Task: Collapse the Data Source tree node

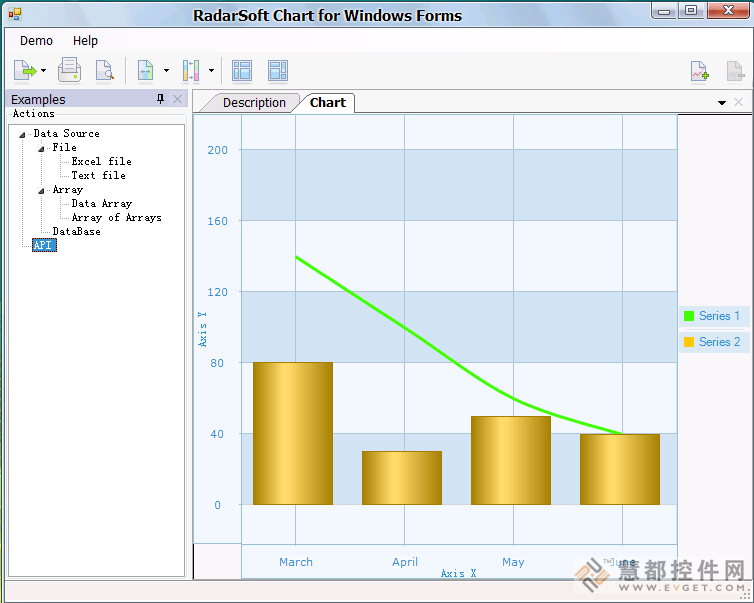Action: 22,135
